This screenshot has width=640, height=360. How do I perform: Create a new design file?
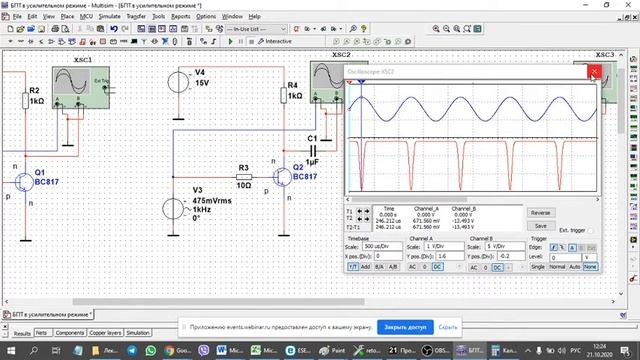pos(11,29)
